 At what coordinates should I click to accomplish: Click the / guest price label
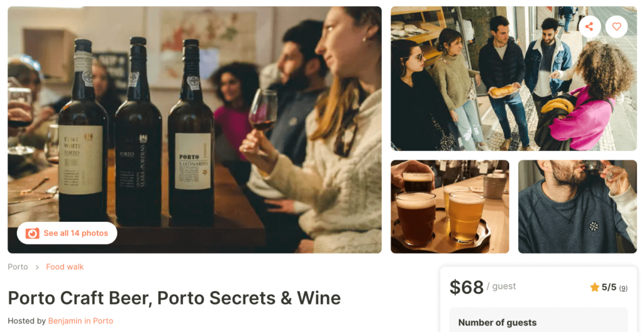pyautogui.click(x=501, y=286)
